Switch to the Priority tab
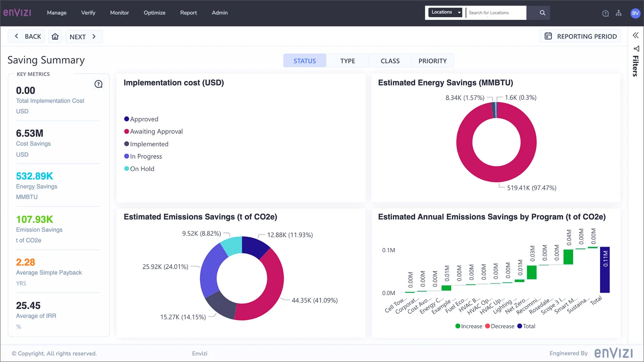Viewport: 644px width, 362px height. (x=432, y=61)
